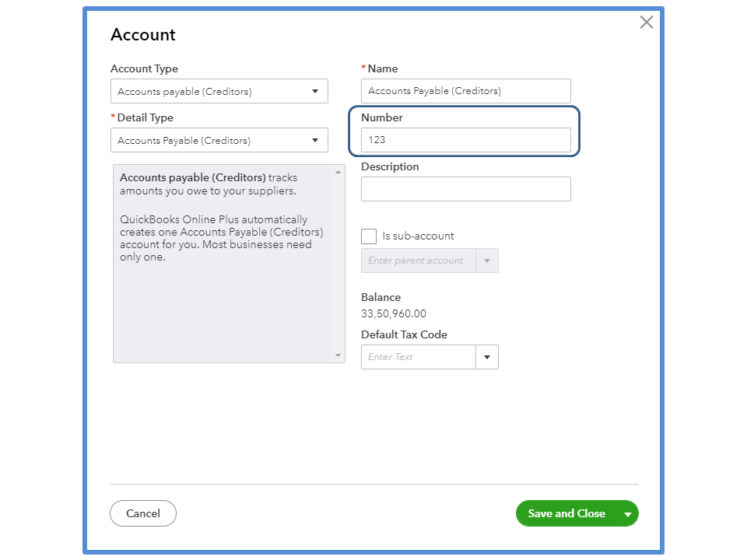Image resolution: width=747 pixels, height=560 pixels.
Task: Click the Name input field
Action: pyautogui.click(x=465, y=91)
